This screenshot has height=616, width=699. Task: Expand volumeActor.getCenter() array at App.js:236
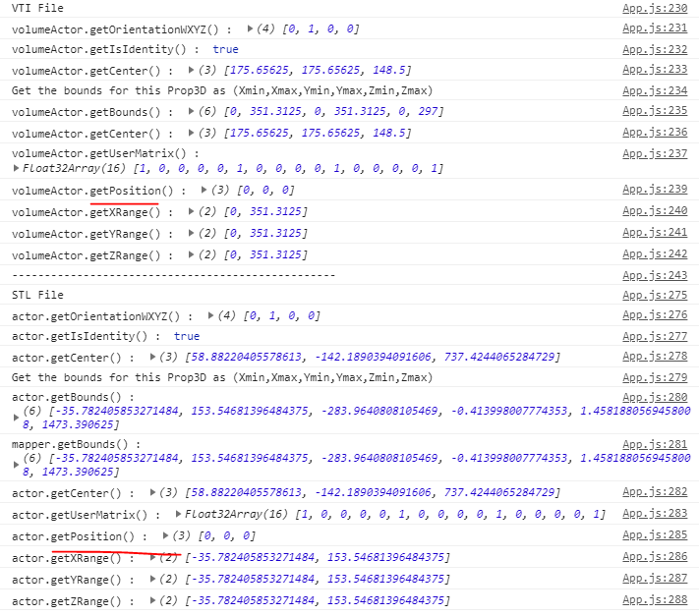[192, 133]
